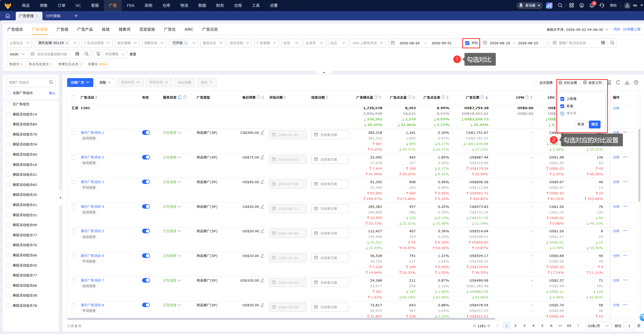Click 取消 in compare settings popup

[581, 124]
